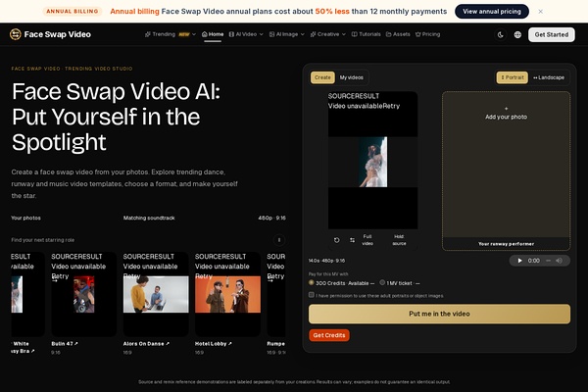This screenshot has height=392, width=588.
Task: Toggle dark mode moon icon
Action: tap(500, 34)
